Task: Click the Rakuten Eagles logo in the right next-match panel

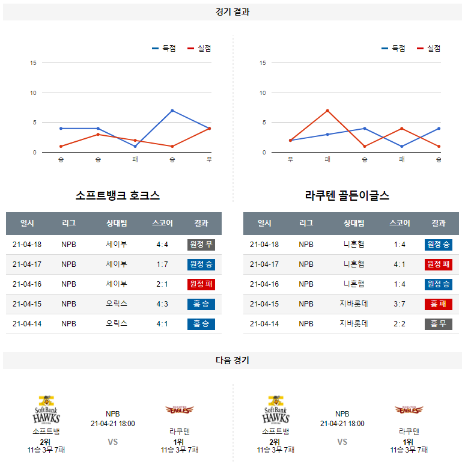Action: (x=409, y=410)
